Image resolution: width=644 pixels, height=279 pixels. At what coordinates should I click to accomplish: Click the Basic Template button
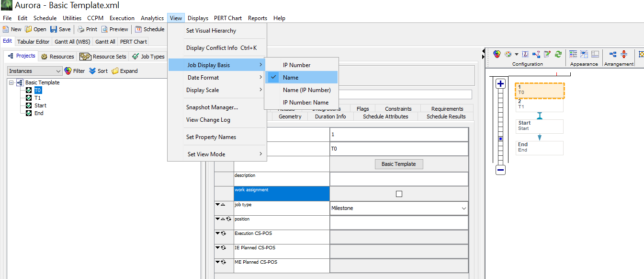click(398, 164)
